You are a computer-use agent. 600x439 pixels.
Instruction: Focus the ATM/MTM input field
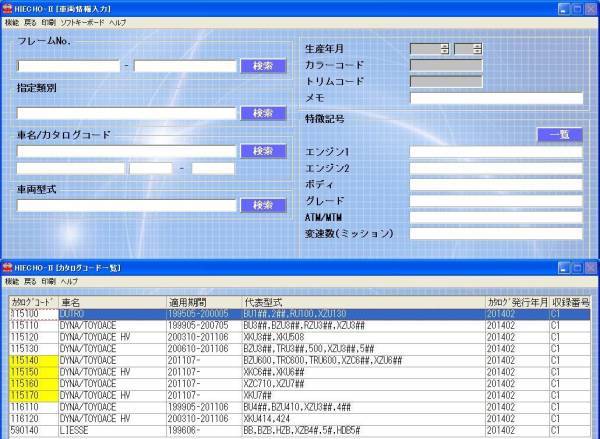point(496,217)
